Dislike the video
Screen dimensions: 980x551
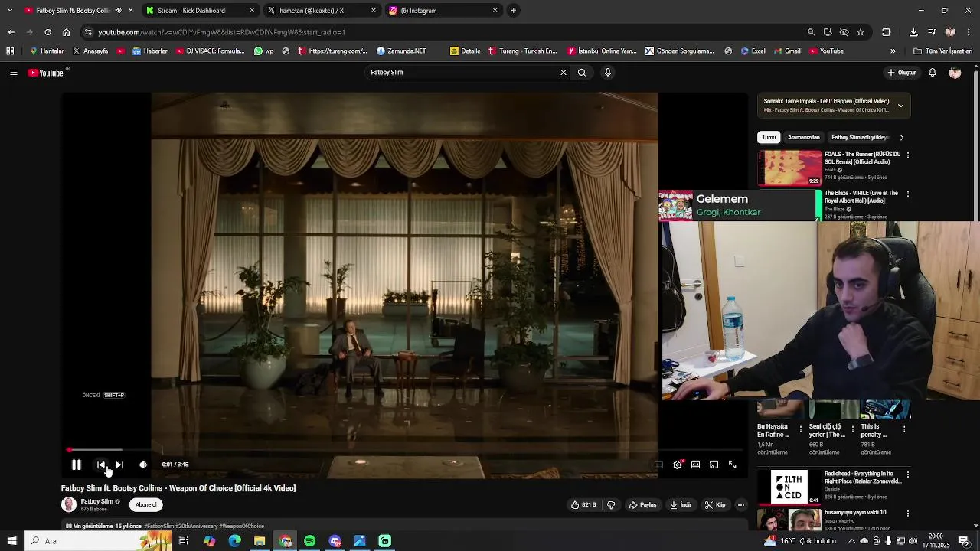[x=611, y=505]
